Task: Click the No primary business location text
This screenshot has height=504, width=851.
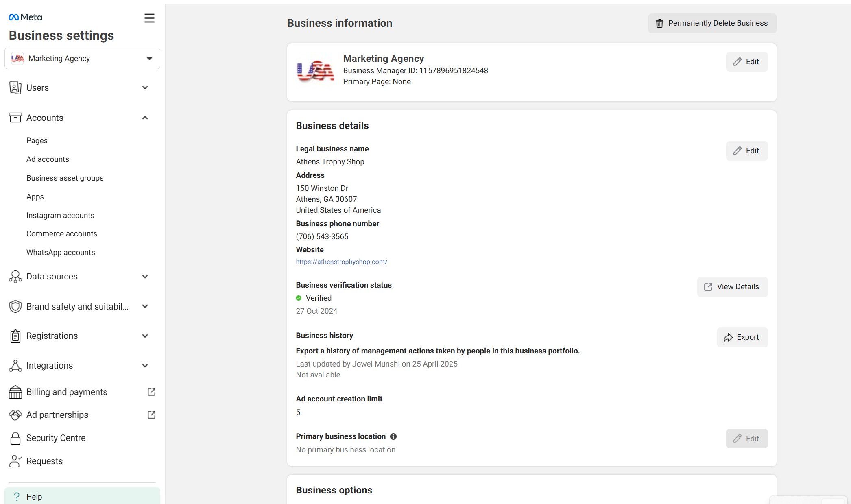Action: [x=345, y=450]
